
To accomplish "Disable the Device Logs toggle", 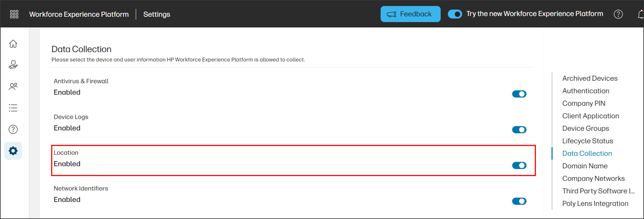I will click(x=520, y=130).
